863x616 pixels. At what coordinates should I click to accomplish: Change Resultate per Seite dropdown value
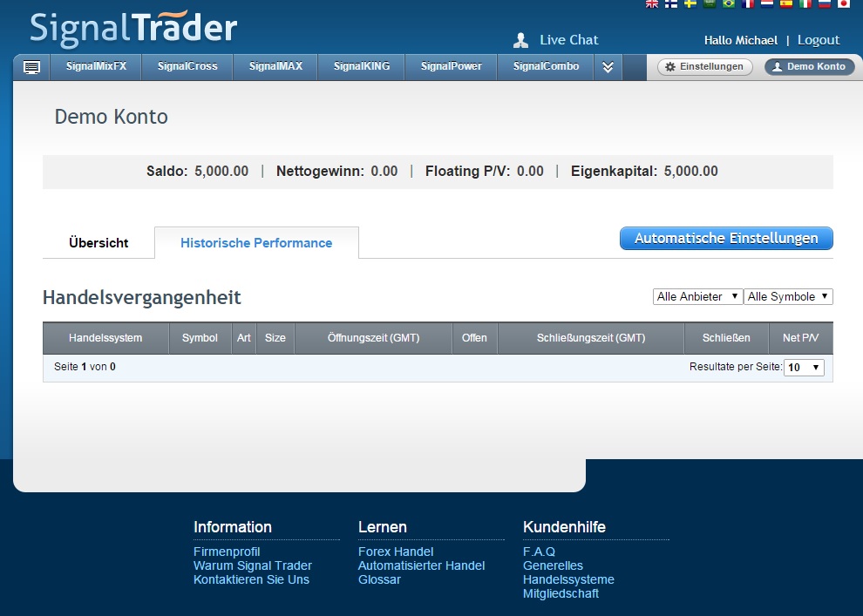(x=804, y=368)
